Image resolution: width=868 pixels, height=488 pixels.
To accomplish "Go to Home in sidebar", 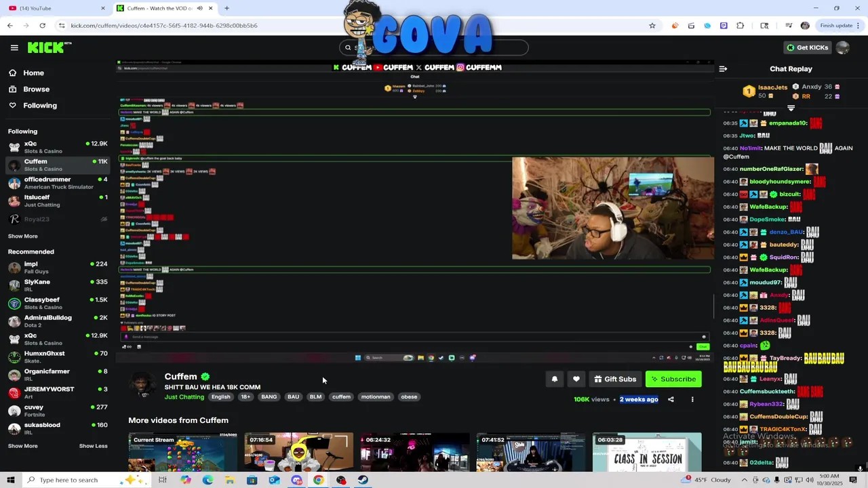I will (33, 73).
